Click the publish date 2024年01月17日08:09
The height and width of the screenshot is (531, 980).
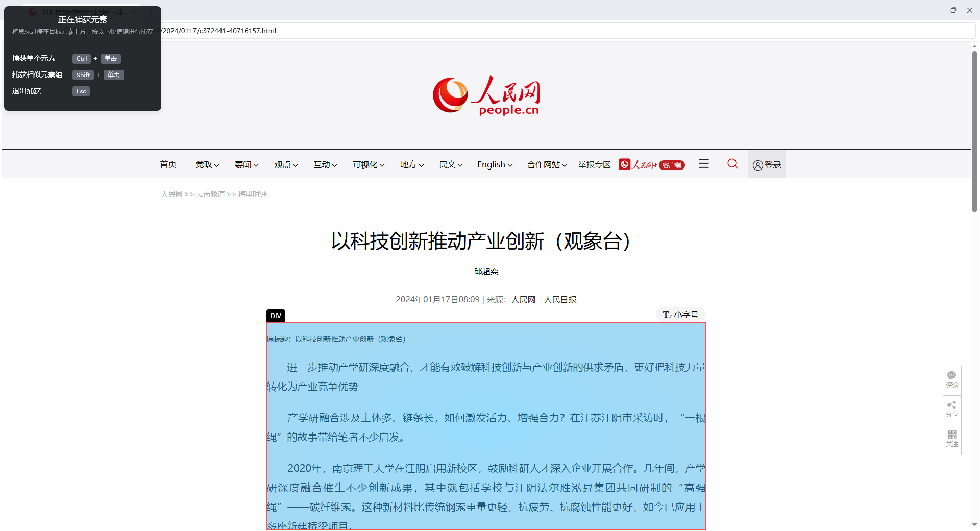point(437,299)
